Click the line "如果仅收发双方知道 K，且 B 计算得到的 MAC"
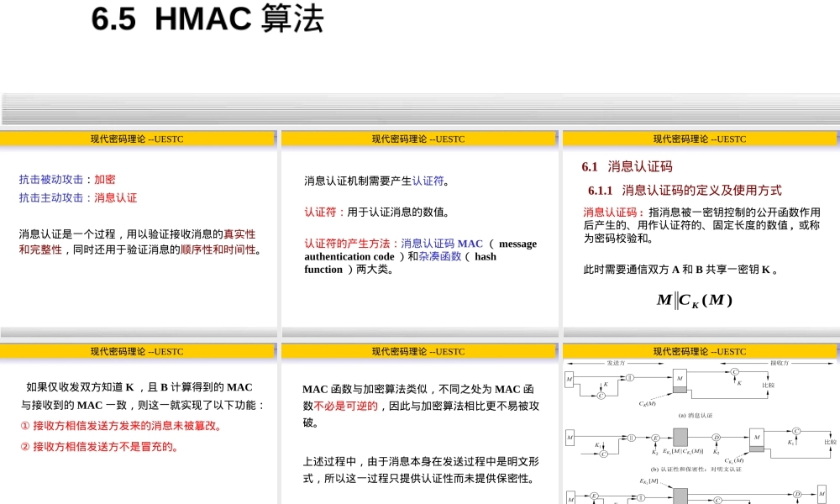 [139, 387]
